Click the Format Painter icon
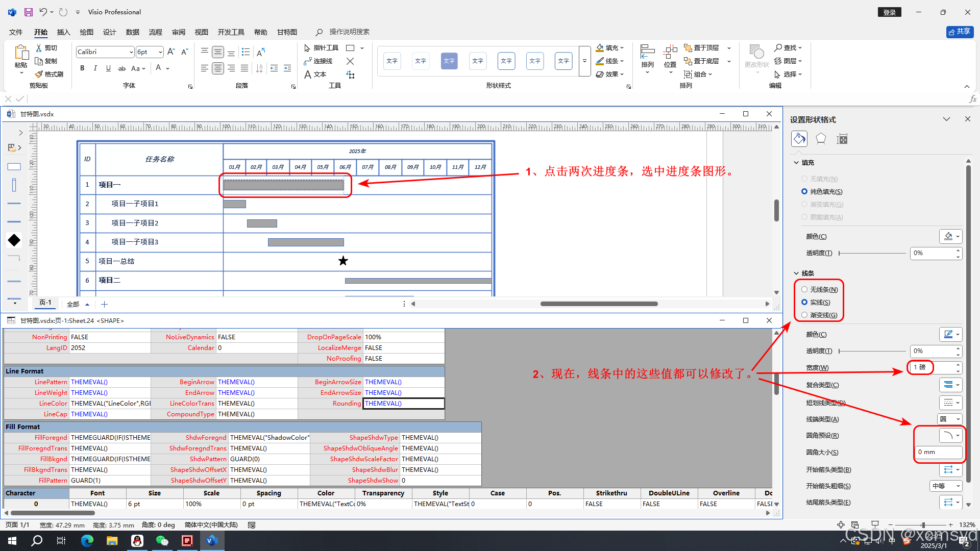This screenshot has width=980, height=551. pos(39,74)
